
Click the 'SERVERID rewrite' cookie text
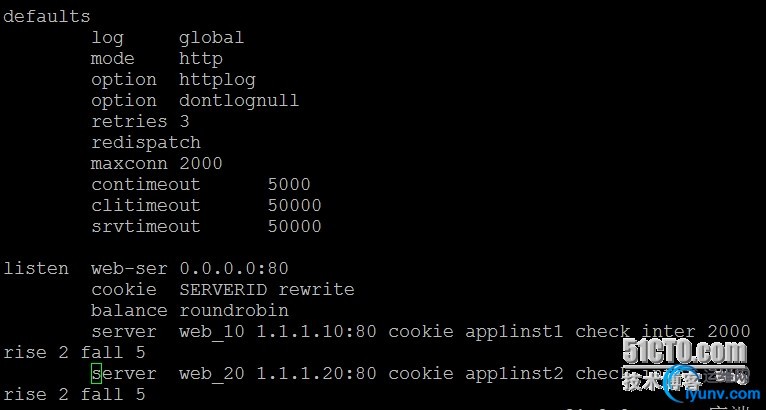click(267, 290)
